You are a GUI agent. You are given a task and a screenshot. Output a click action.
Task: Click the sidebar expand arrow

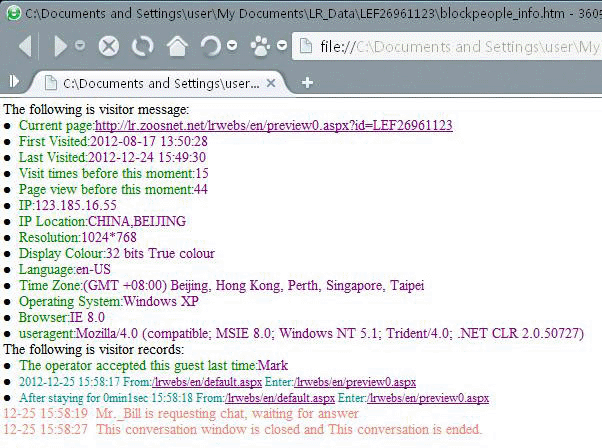click(x=14, y=81)
